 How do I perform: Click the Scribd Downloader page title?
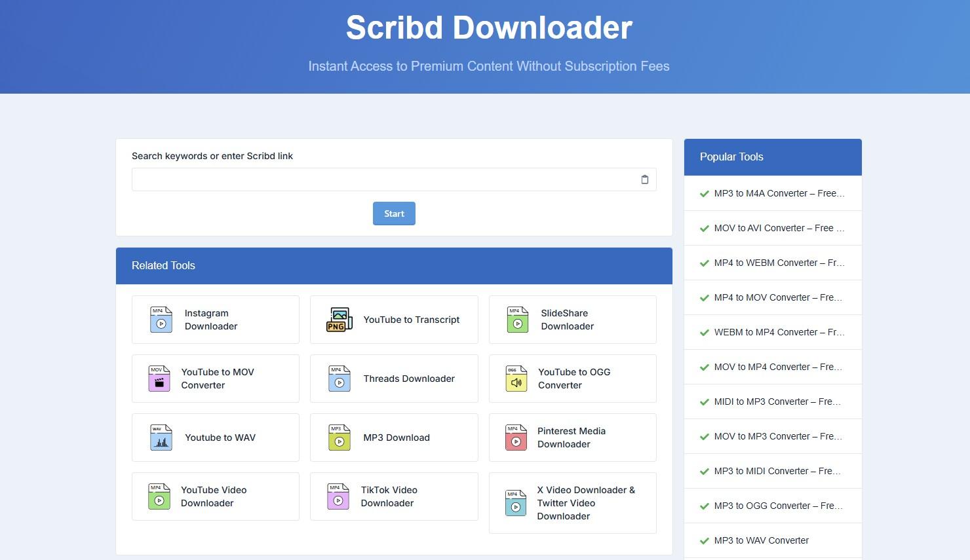coord(489,28)
